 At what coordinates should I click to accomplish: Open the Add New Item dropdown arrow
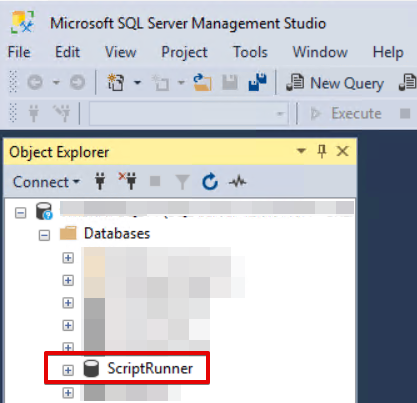[x=181, y=82]
